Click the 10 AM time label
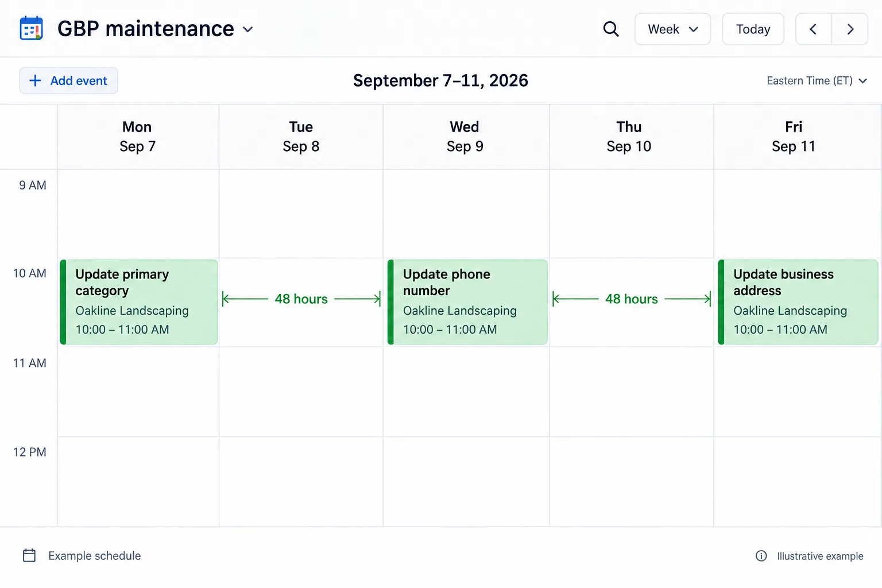This screenshot has height=588, width=882. [x=30, y=273]
